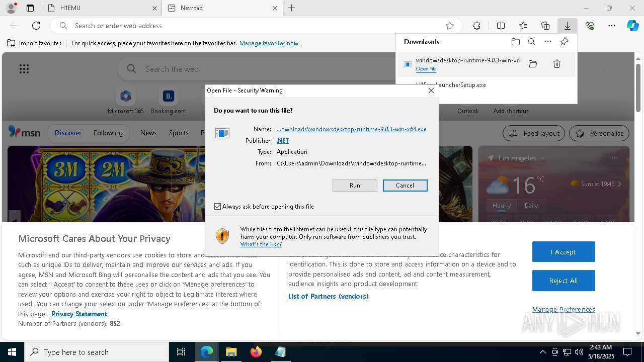Uncheck Always ask before opening this file

218,207
